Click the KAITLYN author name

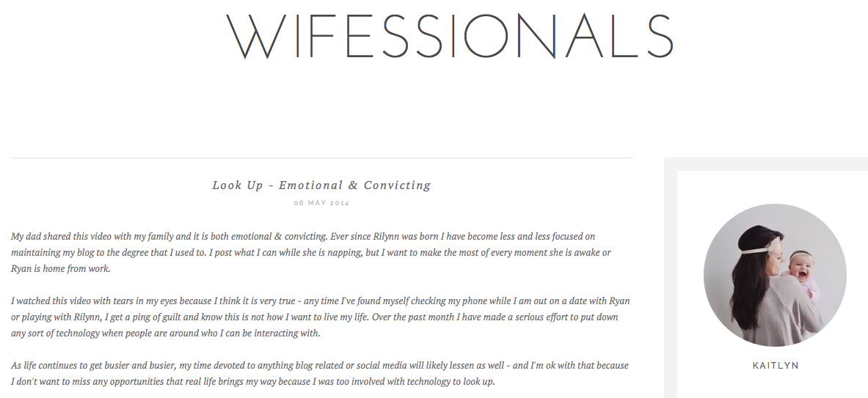point(776,366)
